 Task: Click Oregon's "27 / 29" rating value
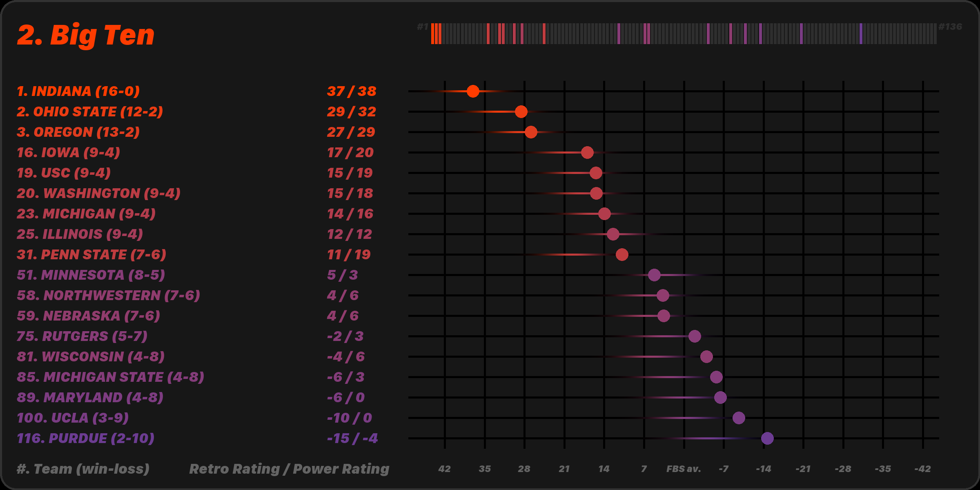(351, 132)
